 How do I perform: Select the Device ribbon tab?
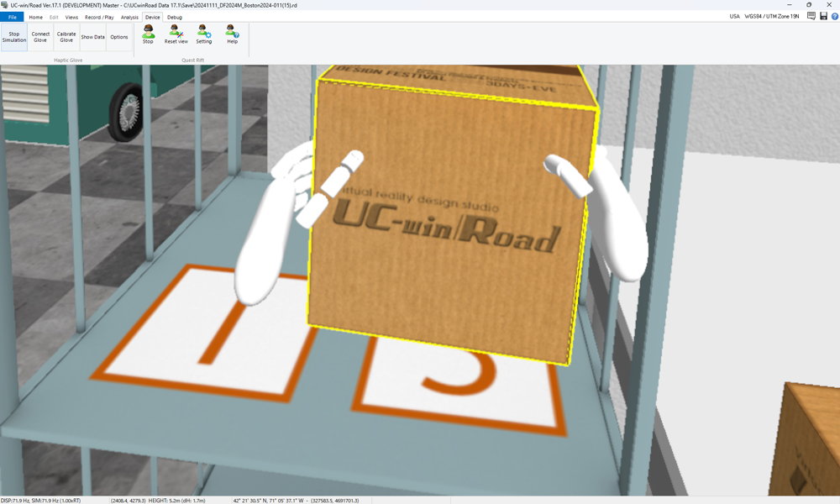[153, 17]
